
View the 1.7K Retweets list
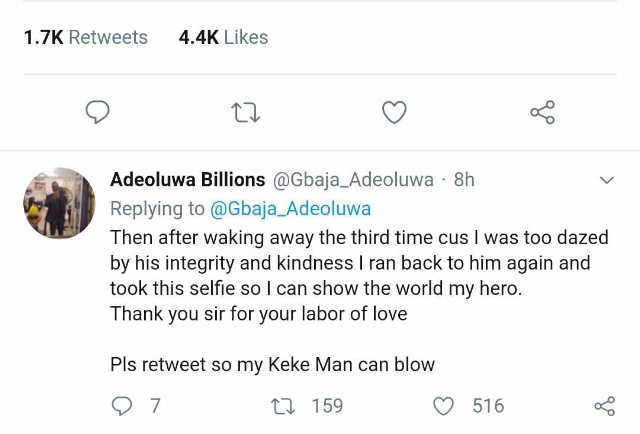[x=85, y=37]
